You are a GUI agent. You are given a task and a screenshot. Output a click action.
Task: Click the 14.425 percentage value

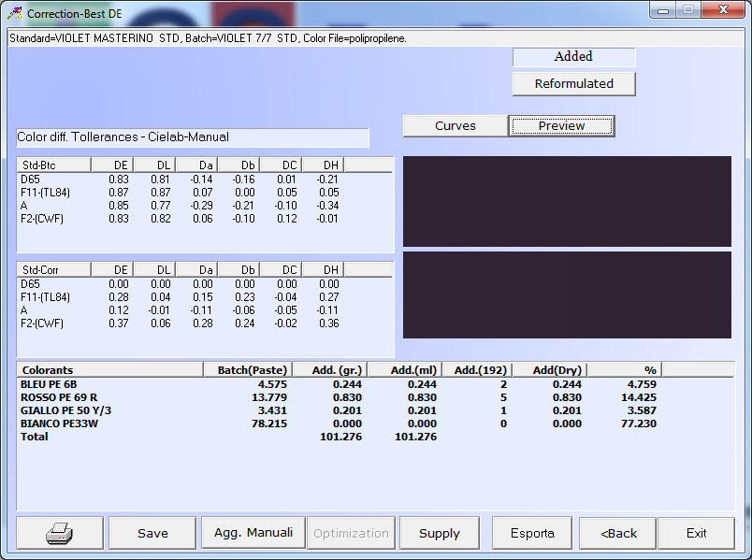click(x=638, y=397)
